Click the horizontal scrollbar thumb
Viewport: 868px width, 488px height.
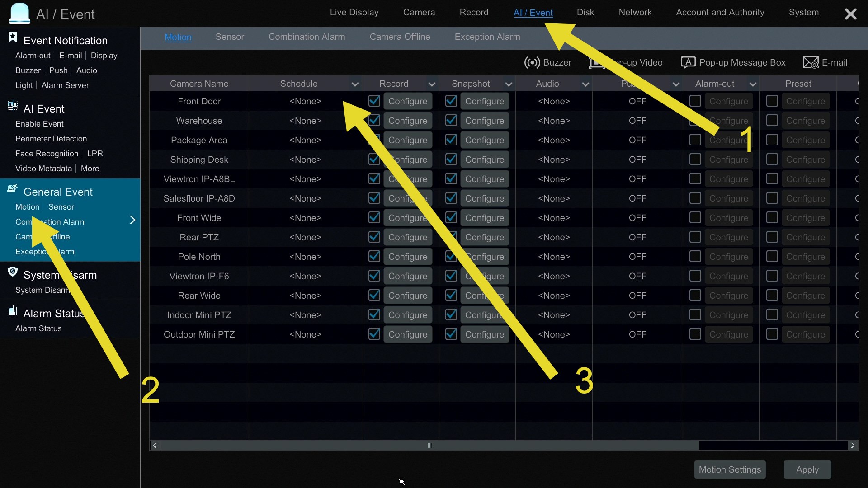[429, 446]
